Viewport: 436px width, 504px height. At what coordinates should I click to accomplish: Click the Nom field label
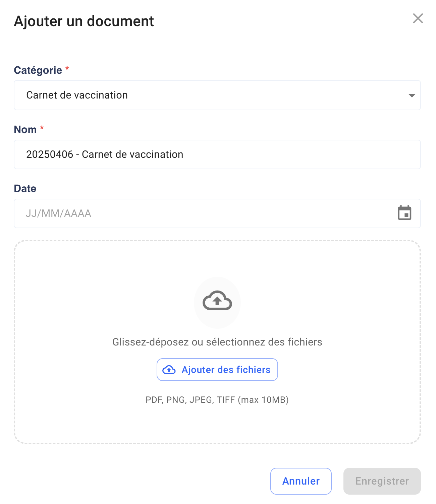click(x=25, y=129)
